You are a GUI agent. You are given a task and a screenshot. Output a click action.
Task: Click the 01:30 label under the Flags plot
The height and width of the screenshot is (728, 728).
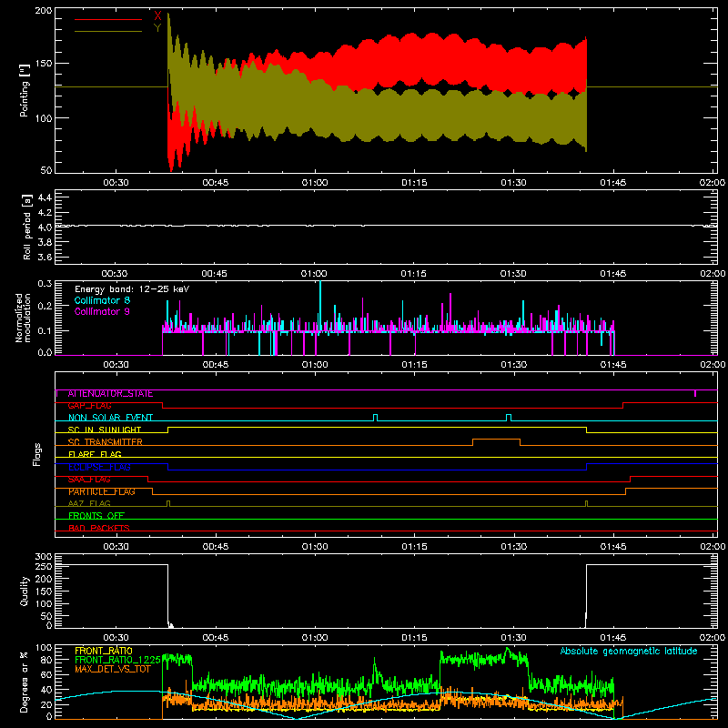[x=513, y=547]
